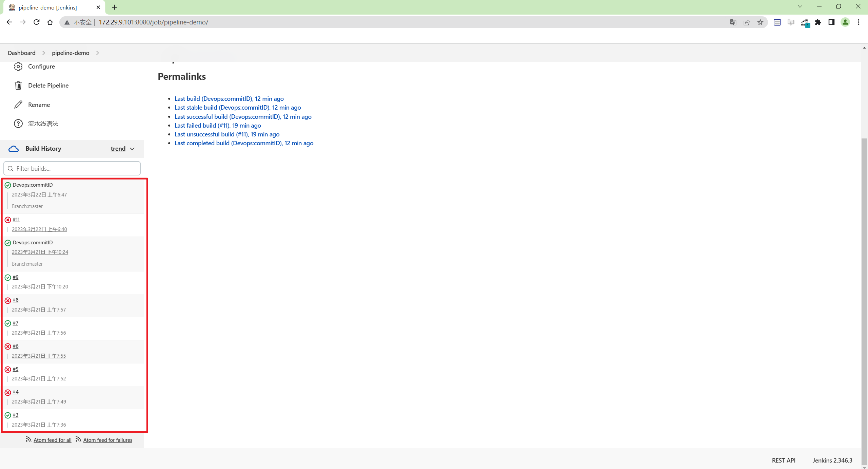Open Last successful build permalink

click(243, 117)
